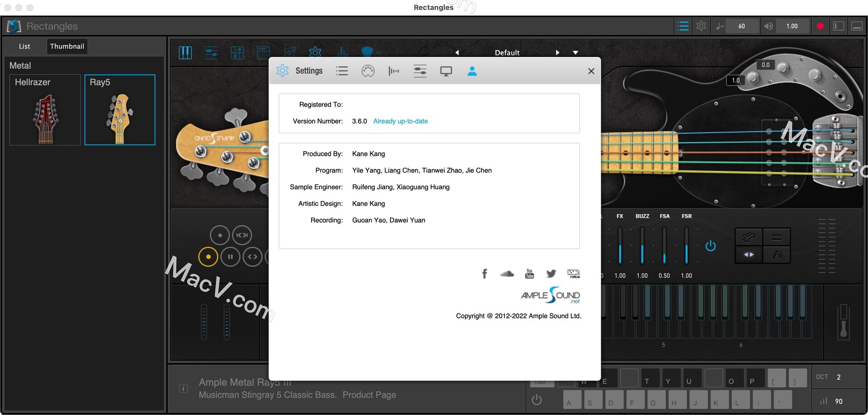
Task: Click the guitar hand mode button
Action: click(x=749, y=236)
